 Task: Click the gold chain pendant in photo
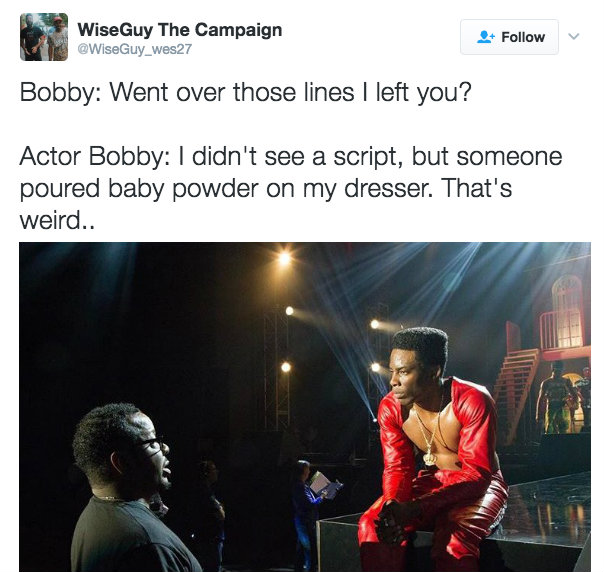tap(429, 458)
